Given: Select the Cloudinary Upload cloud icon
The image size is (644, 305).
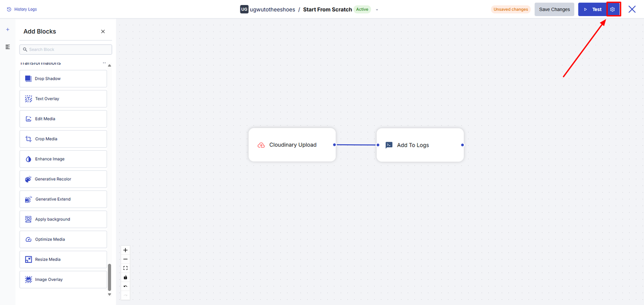Looking at the screenshot, I should (261, 145).
